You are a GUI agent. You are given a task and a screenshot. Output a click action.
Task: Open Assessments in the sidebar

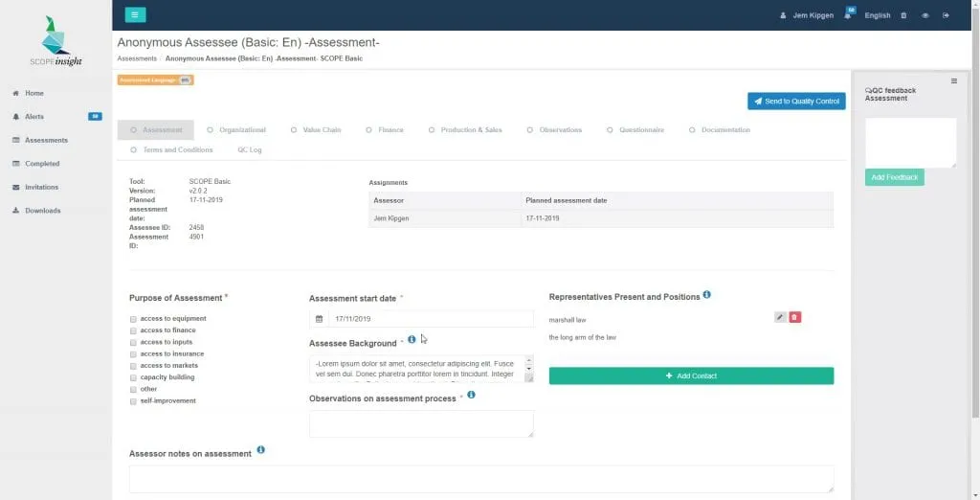click(46, 140)
